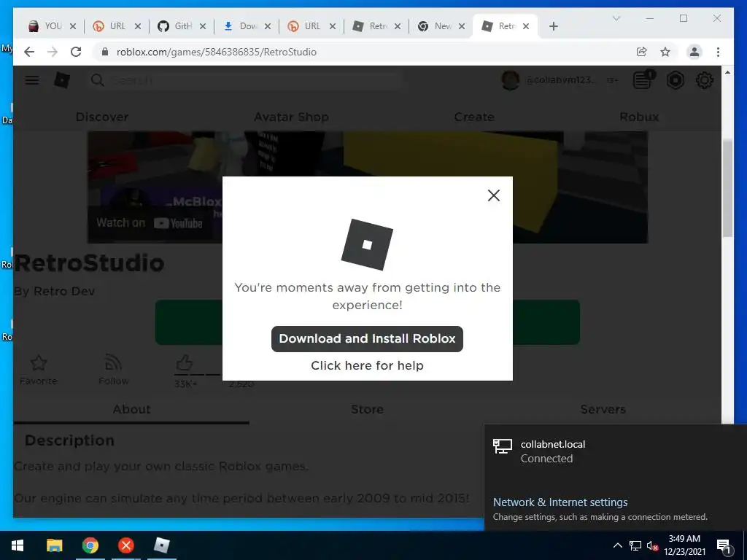Open Roblox app from taskbar

pyautogui.click(x=162, y=545)
